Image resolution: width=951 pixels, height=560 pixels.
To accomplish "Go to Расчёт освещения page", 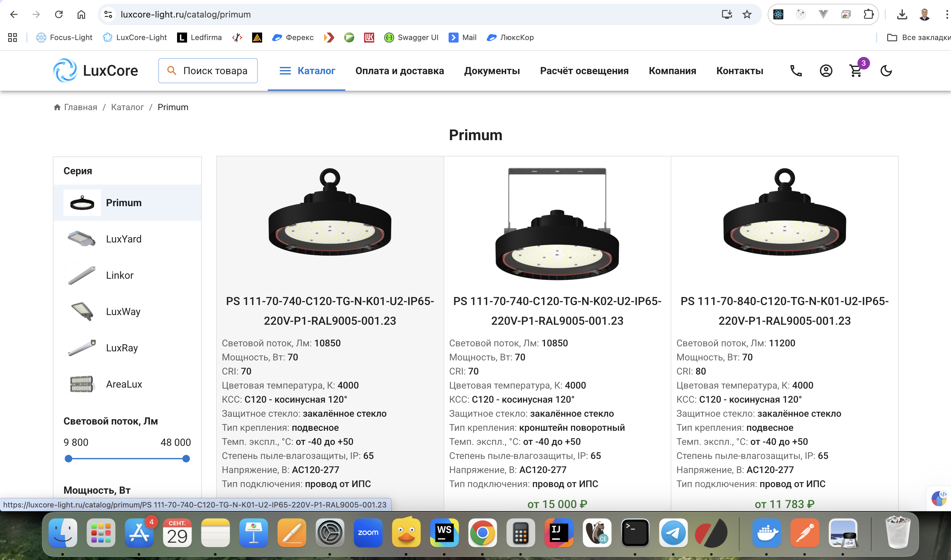I will (584, 71).
